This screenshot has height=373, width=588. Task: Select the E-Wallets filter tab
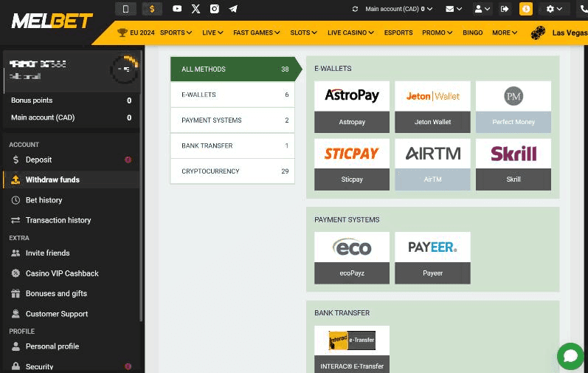pos(232,95)
